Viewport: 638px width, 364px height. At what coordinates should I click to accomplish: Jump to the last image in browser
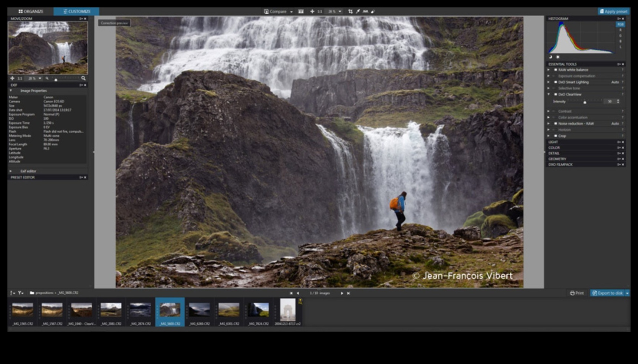click(348, 293)
